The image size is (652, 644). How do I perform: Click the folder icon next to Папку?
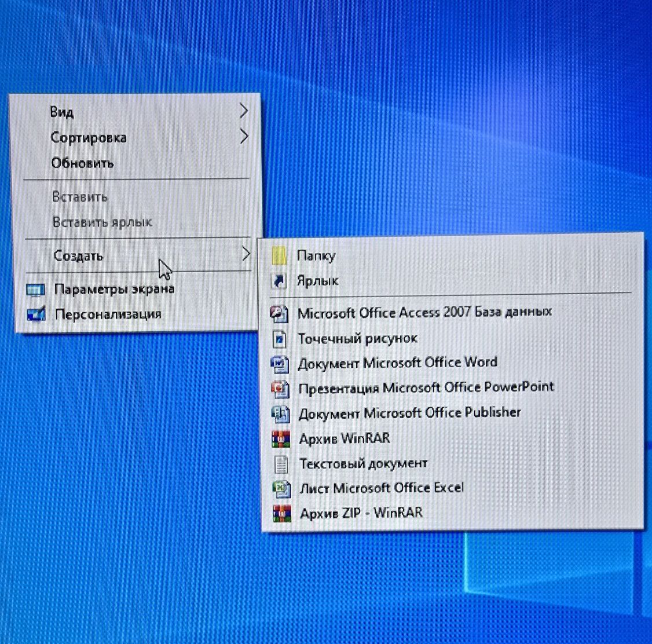(x=279, y=255)
